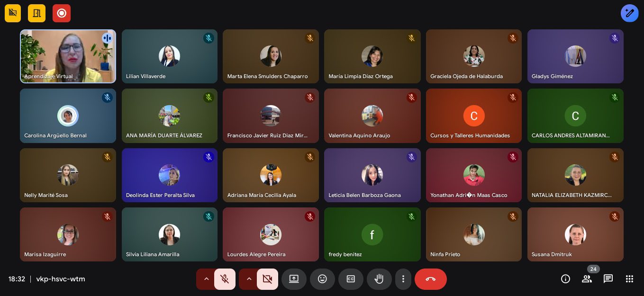Select the Aprendizaje Virtual video tile
Screen dimensions: 644x296
pos(68,56)
